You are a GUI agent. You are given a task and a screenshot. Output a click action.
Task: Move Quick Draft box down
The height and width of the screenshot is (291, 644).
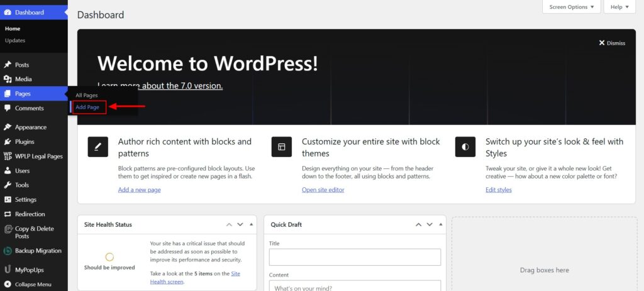tap(430, 224)
